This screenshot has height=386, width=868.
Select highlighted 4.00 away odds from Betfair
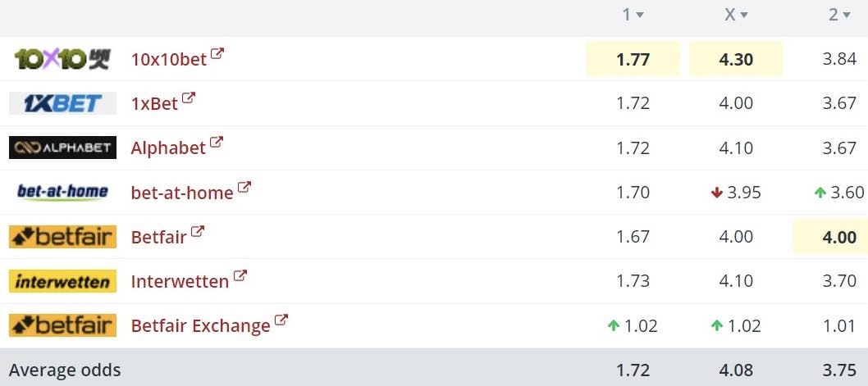click(x=839, y=237)
